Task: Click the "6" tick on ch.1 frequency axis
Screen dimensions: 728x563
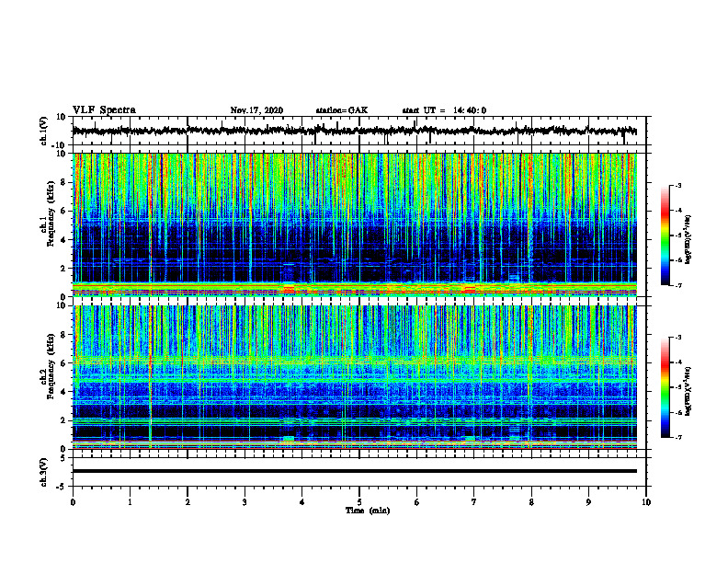Action: tap(64, 212)
